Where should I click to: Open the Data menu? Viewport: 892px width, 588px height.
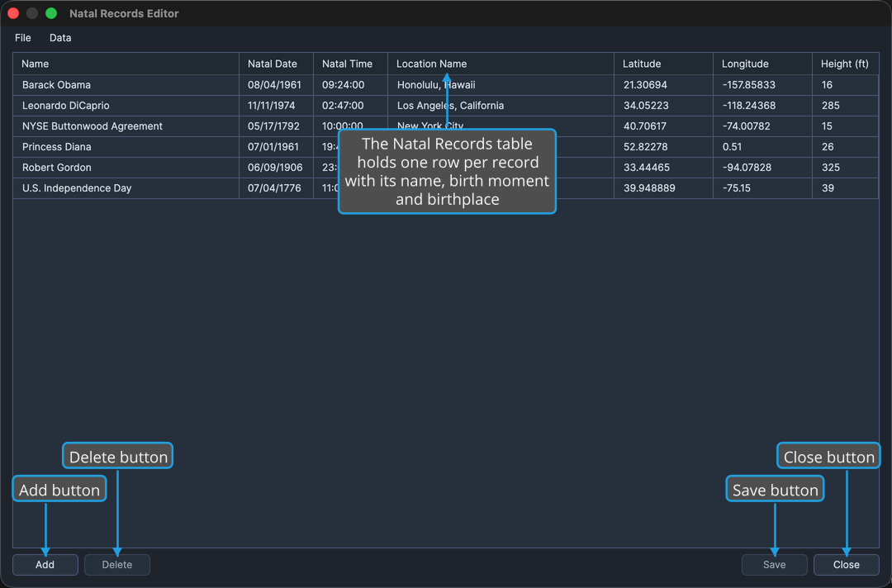pos(60,38)
